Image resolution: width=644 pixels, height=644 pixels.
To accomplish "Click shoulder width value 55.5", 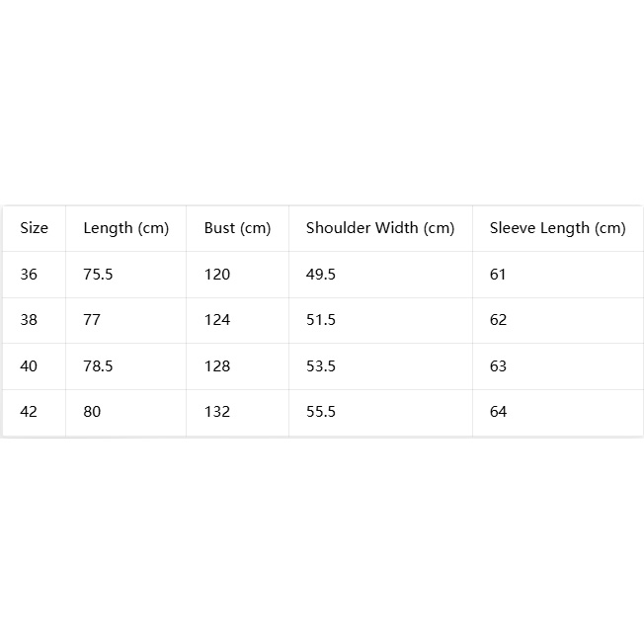I will click(x=321, y=412).
